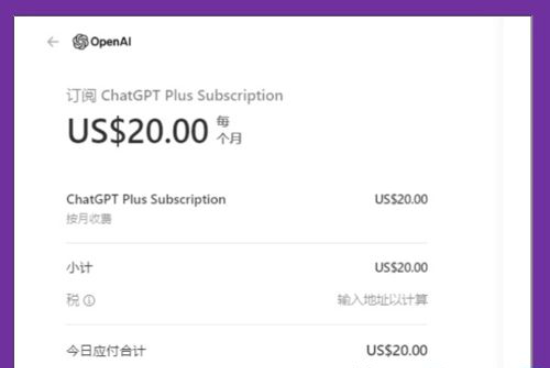
Task: Click the 按月收费 billing note
Action: click(89, 219)
